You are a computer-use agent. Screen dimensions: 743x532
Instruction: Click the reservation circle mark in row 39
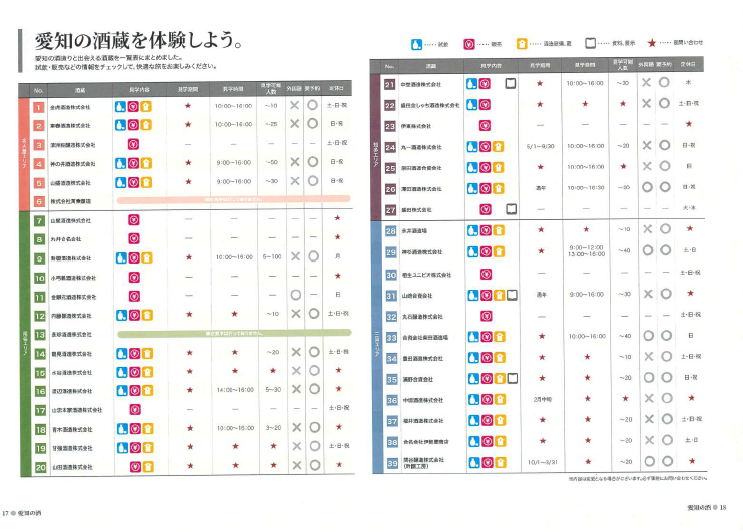point(668,461)
